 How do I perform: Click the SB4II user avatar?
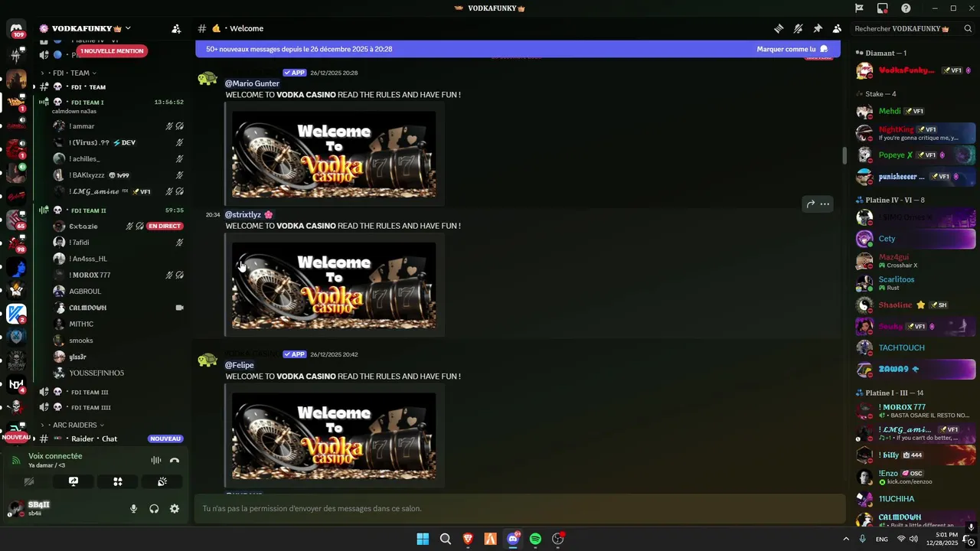click(x=16, y=508)
